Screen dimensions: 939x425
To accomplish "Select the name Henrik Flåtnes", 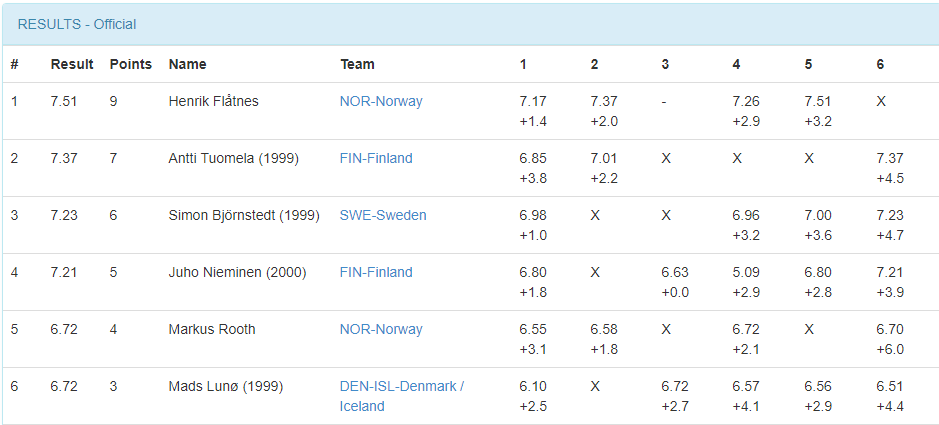I will 214,101.
